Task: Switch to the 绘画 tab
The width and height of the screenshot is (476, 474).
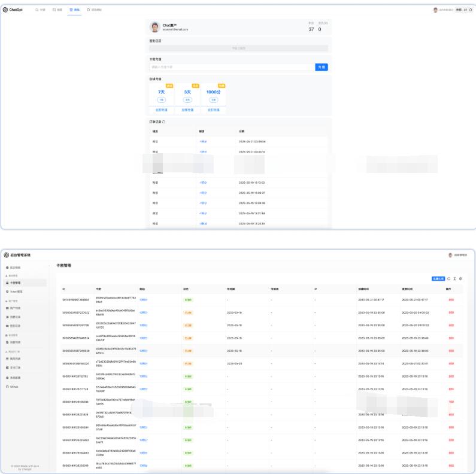Action: click(57, 10)
